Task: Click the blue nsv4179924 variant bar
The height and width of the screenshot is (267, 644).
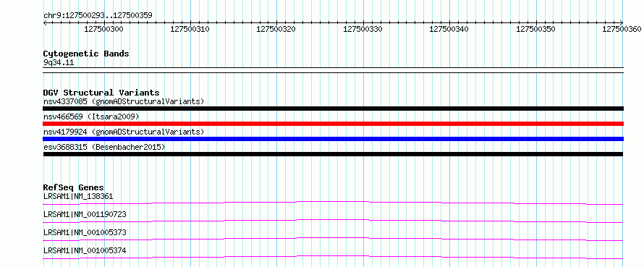Action: (x=333, y=139)
